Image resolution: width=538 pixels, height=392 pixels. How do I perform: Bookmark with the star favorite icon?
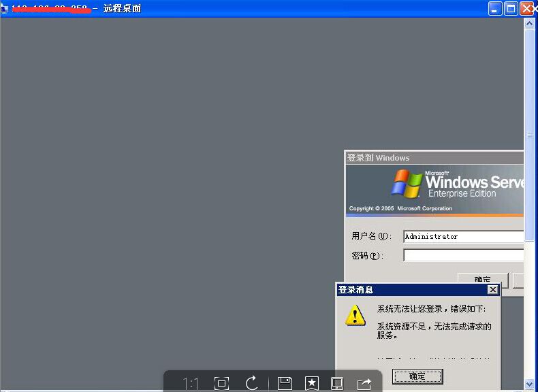tap(311, 383)
